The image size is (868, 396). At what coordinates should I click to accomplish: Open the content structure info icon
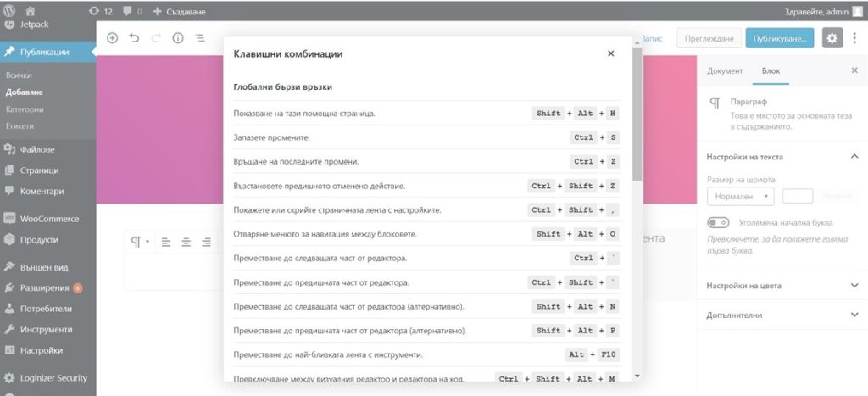(x=178, y=38)
